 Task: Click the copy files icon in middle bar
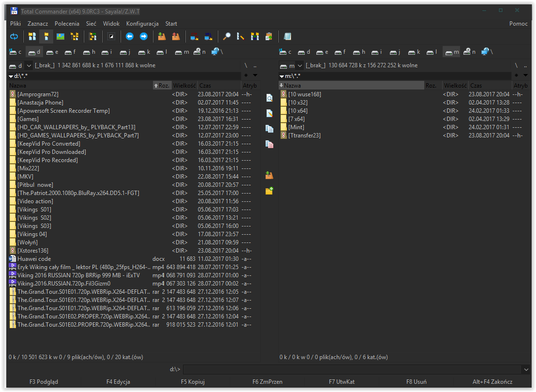coord(269,129)
